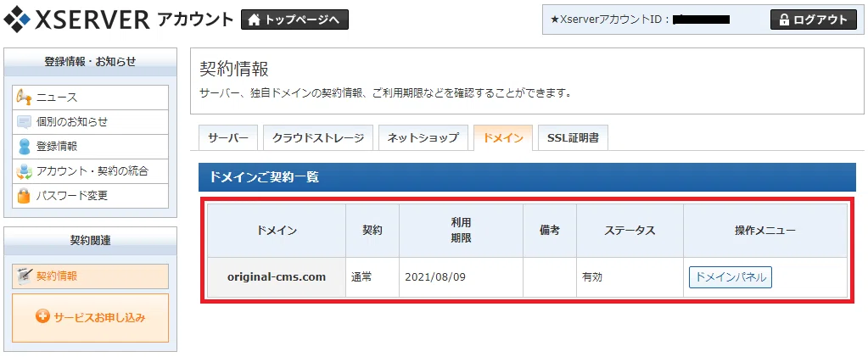The image size is (868, 357).
Task: Click the ステータス column header
Action: tap(630, 231)
